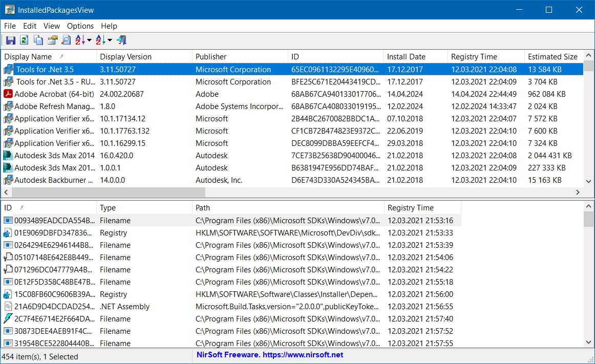595x364 pixels.
Task: Click the size cell 962 084 KB
Action: [546, 94]
